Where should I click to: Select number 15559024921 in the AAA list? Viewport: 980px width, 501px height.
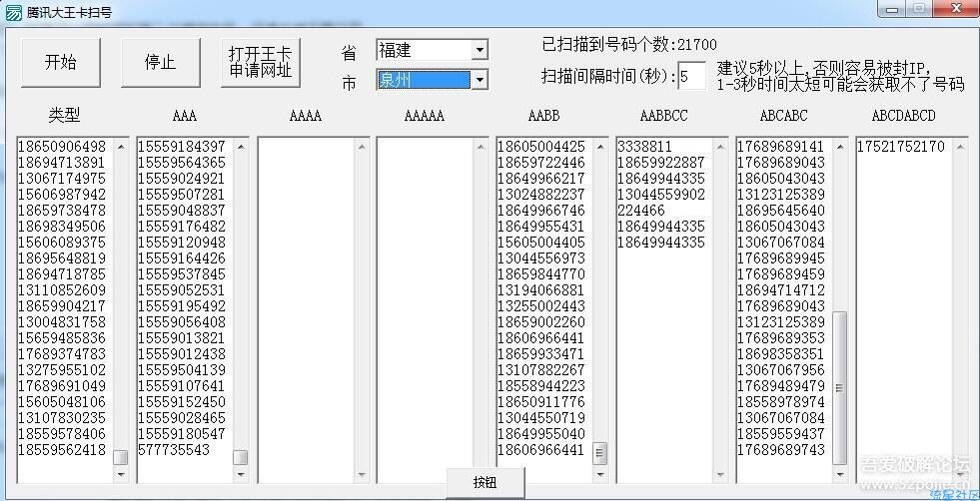pos(182,179)
